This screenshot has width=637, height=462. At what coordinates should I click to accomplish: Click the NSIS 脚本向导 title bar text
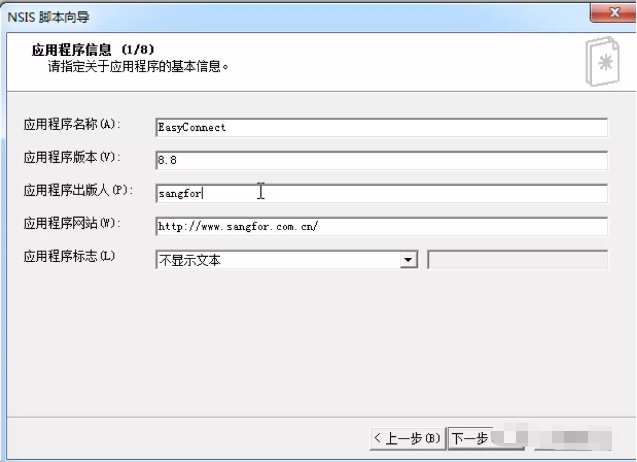coord(48,17)
